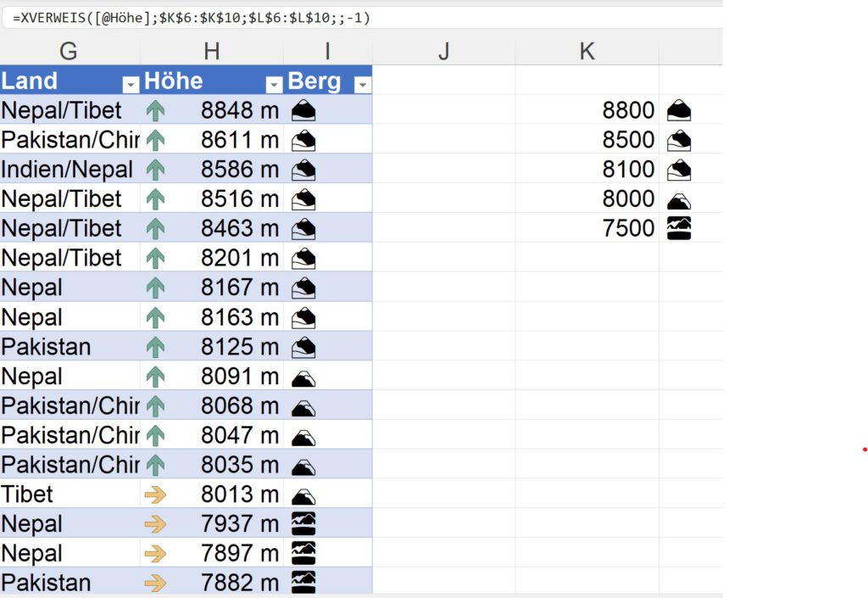Select the cell containing Indien/Nepal
Viewport: 868px width, 598px height.
pyautogui.click(x=68, y=170)
